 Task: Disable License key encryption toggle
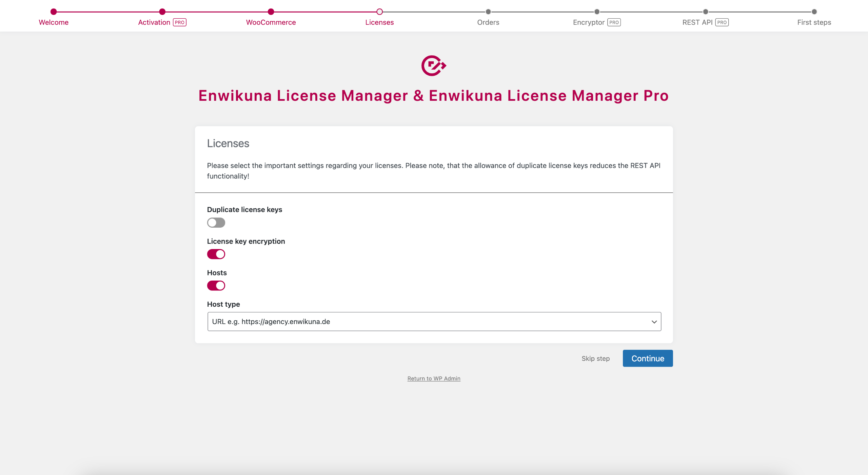(x=216, y=254)
